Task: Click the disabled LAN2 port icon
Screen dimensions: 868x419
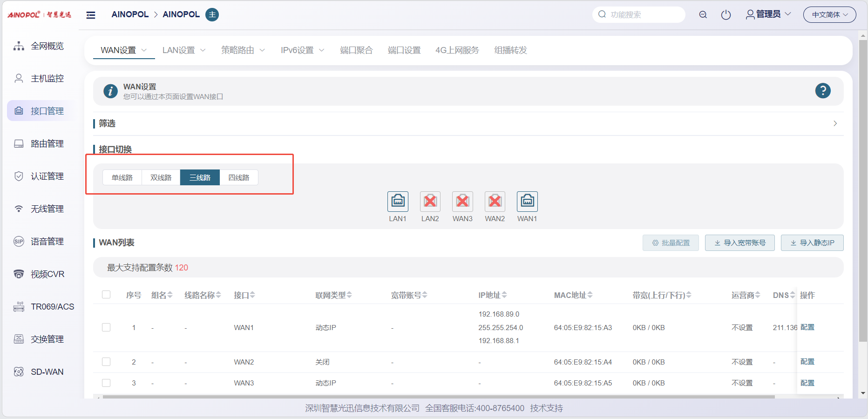Action: click(x=430, y=202)
